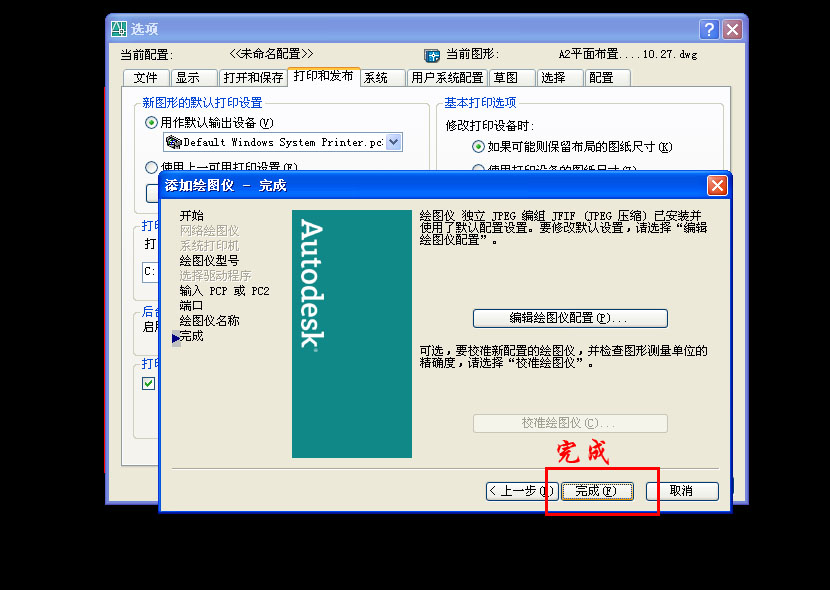Select the 草图 tab

[x=506, y=78]
